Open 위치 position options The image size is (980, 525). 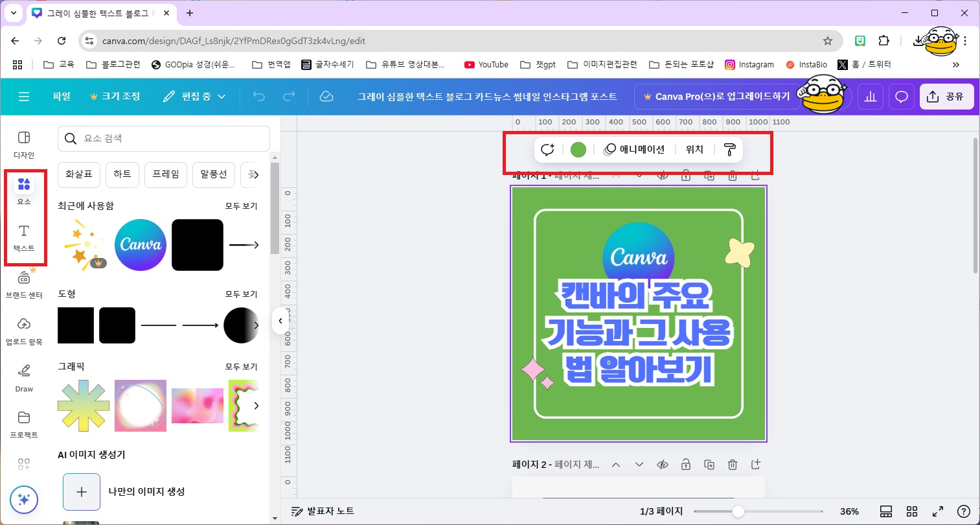tap(694, 150)
